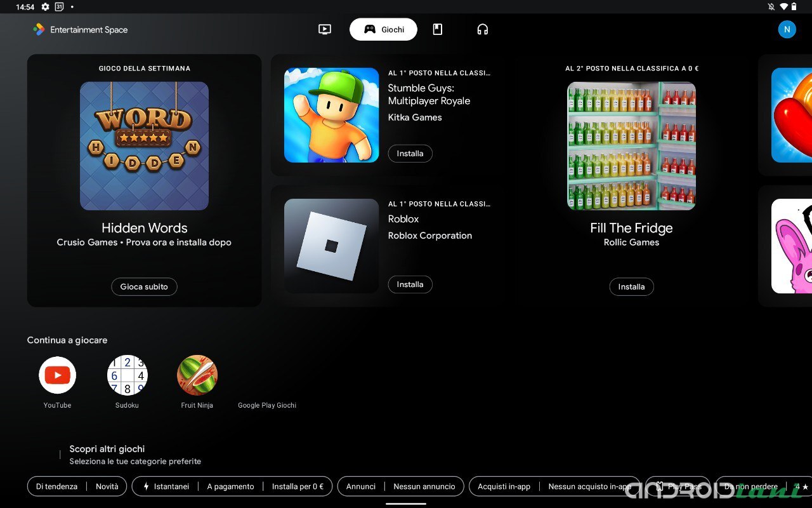Tap the Rollic Games developer name
Viewport: 812px width, 508px height.
(x=631, y=243)
